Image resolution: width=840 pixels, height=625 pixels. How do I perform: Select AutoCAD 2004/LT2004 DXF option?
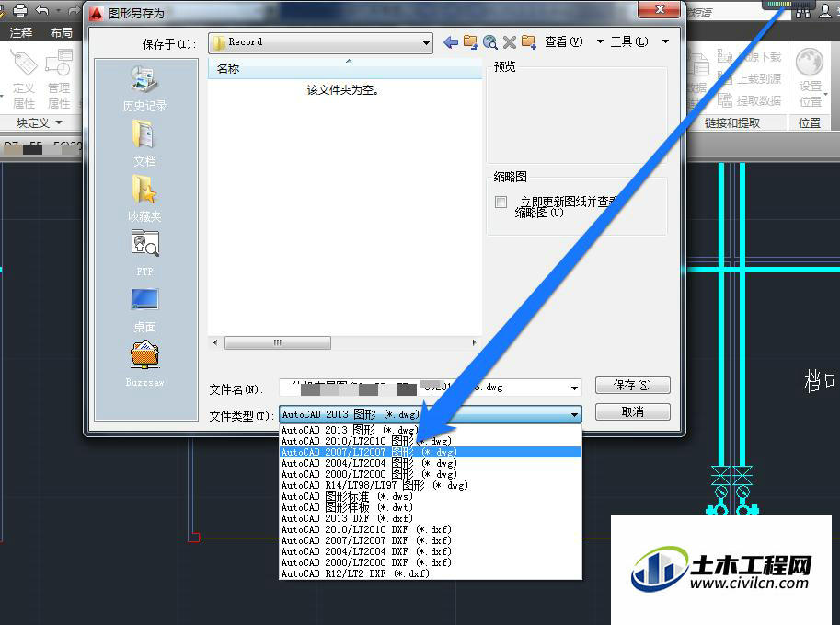[x=431, y=551]
